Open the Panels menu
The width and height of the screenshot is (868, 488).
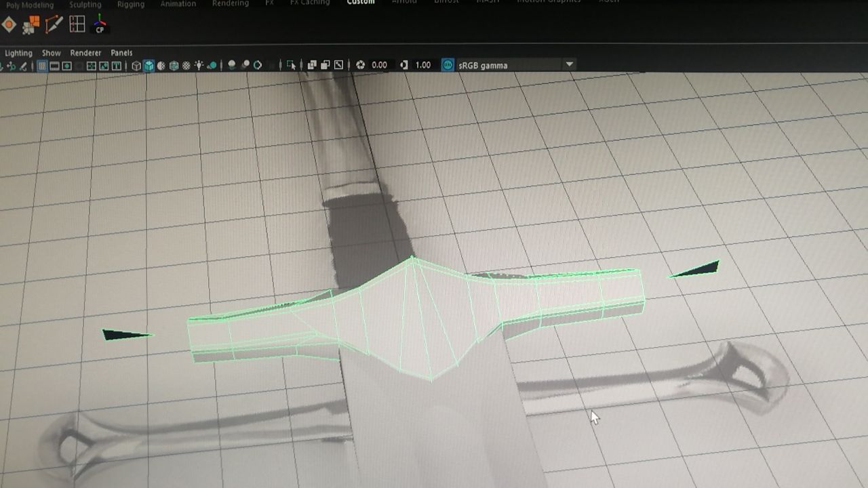tap(121, 53)
